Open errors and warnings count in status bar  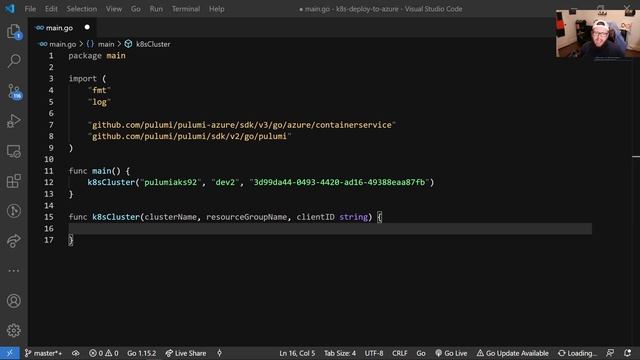[x=104, y=353]
